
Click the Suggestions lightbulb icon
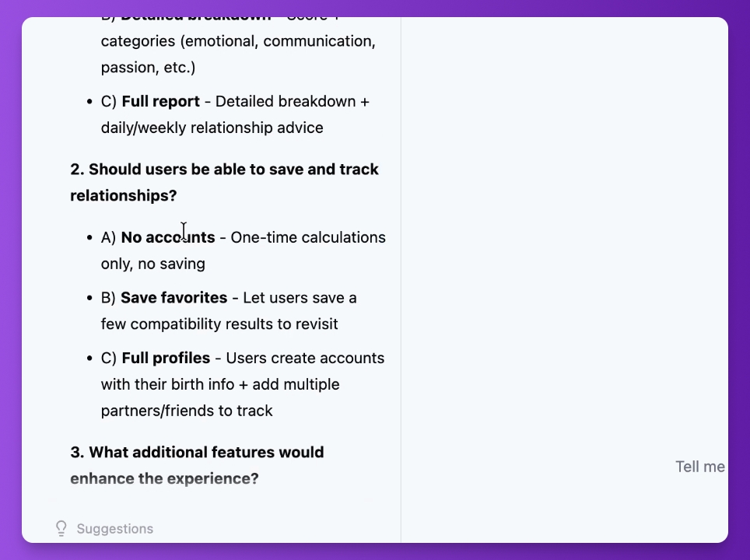pos(61,528)
